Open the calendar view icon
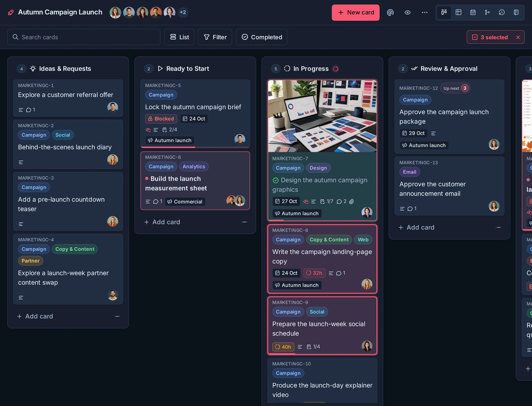This screenshot has width=532, height=406. click(473, 12)
